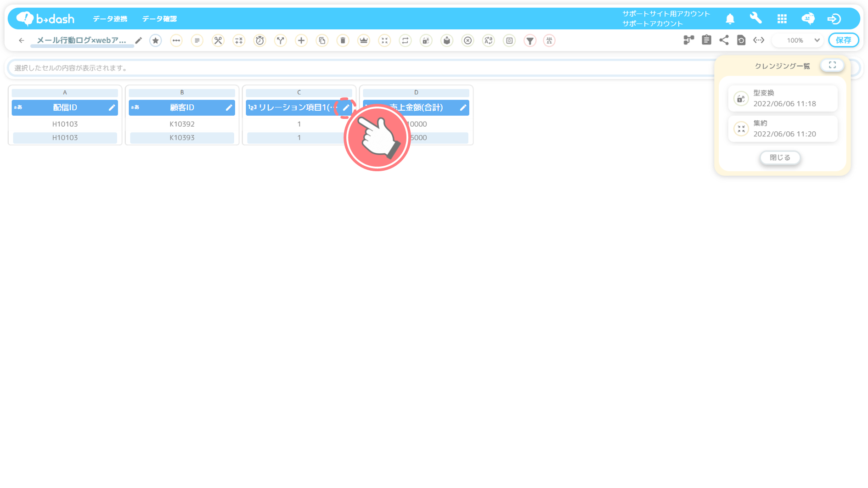
Task: Select the 配信ID column header
Action: [65, 107]
